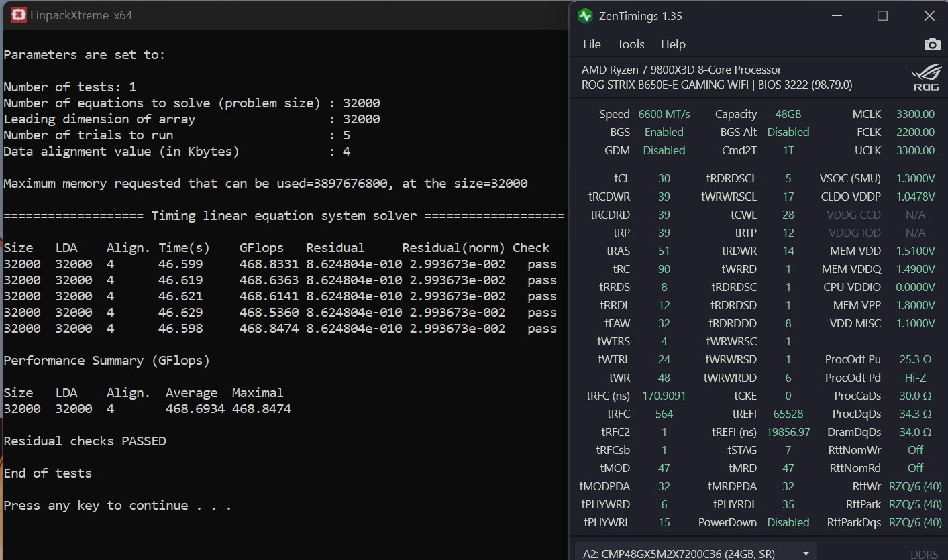The width and height of the screenshot is (948, 560).
Task: Click the tCL value 30
Action: click(664, 178)
